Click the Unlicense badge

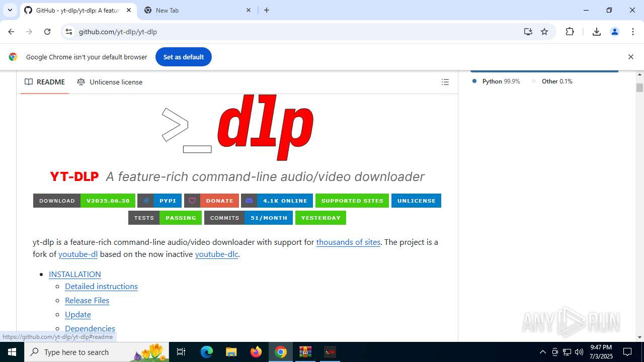pyautogui.click(x=416, y=201)
